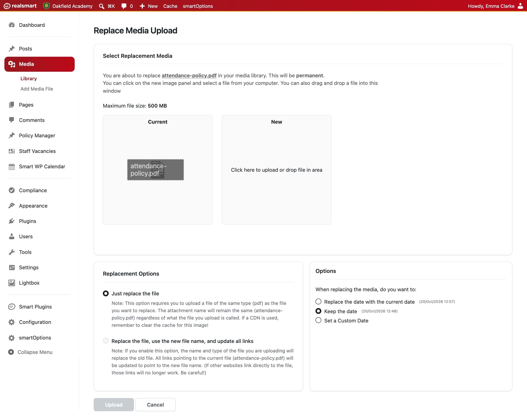The image size is (527, 420).
Task: Open the search magnifier icon
Action: click(101, 6)
